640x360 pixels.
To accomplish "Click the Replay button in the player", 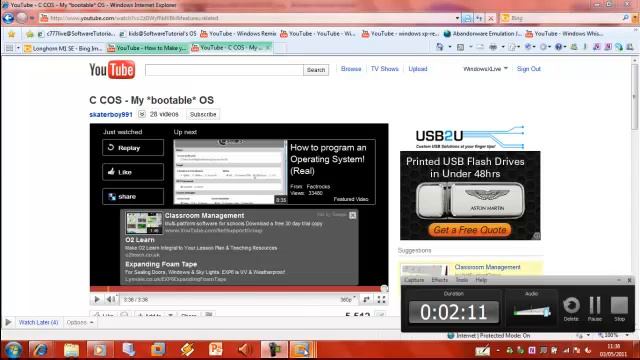I will point(133,148).
